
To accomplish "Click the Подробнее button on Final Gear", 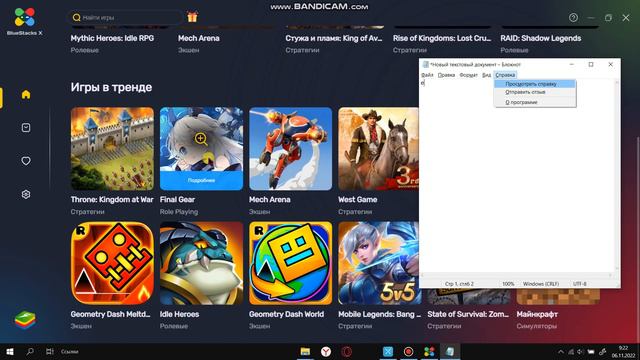I will [201, 180].
